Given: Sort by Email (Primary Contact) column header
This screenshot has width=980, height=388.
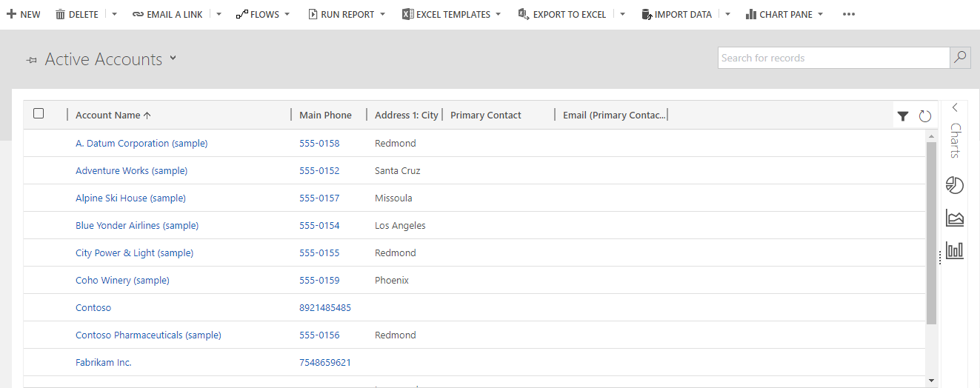Looking at the screenshot, I should 614,116.
